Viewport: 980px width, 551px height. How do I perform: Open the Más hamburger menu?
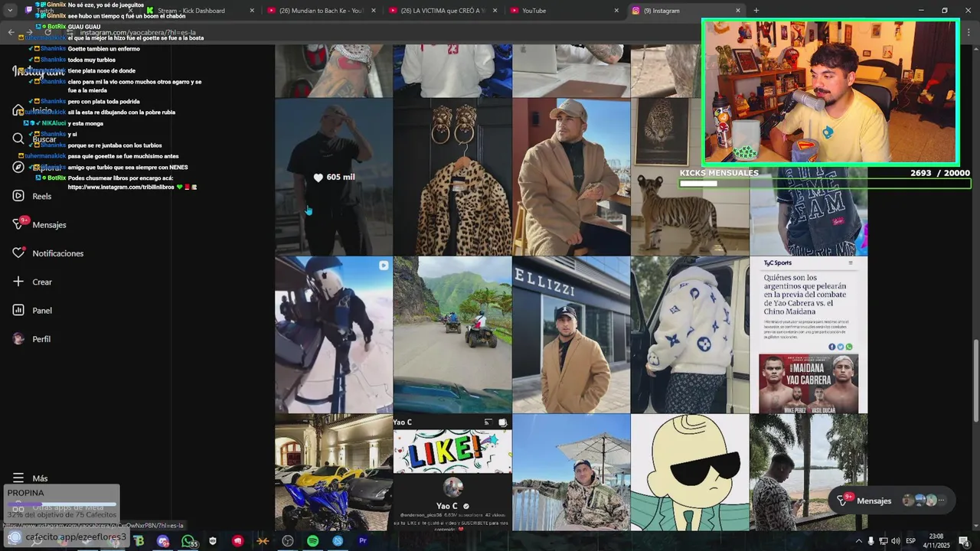pos(18,478)
